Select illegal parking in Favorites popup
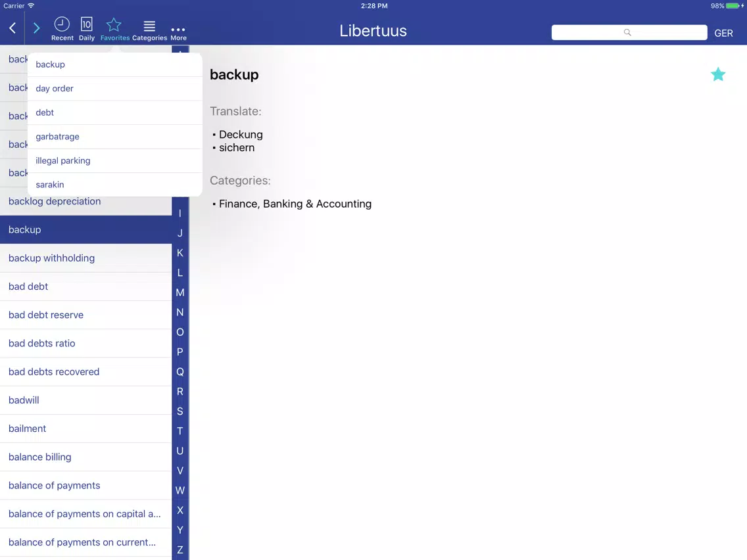This screenshot has width=747, height=560. click(115, 160)
